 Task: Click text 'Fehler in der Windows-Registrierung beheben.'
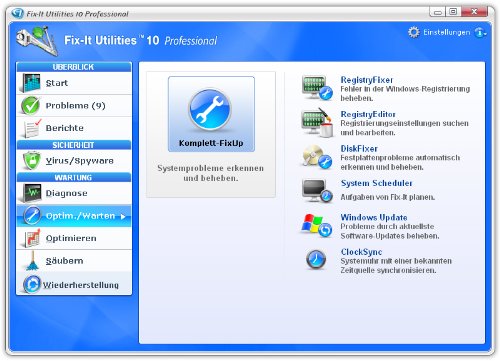click(405, 94)
